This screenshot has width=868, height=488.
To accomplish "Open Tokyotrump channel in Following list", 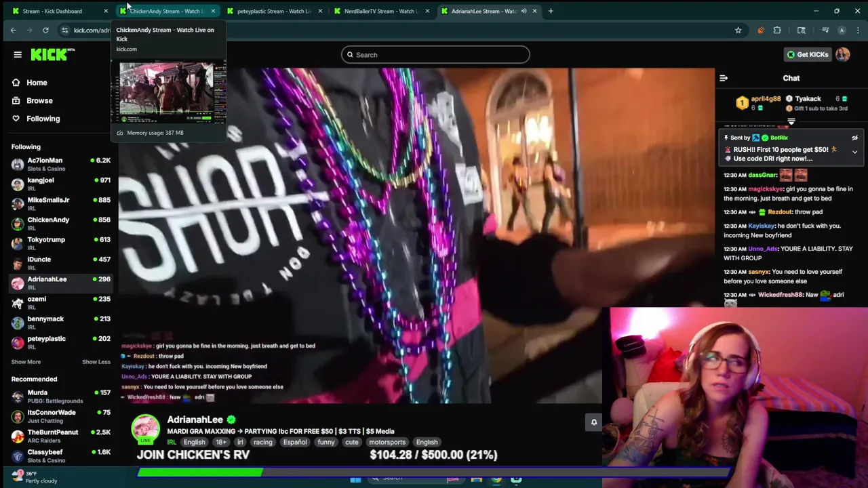I will point(60,243).
